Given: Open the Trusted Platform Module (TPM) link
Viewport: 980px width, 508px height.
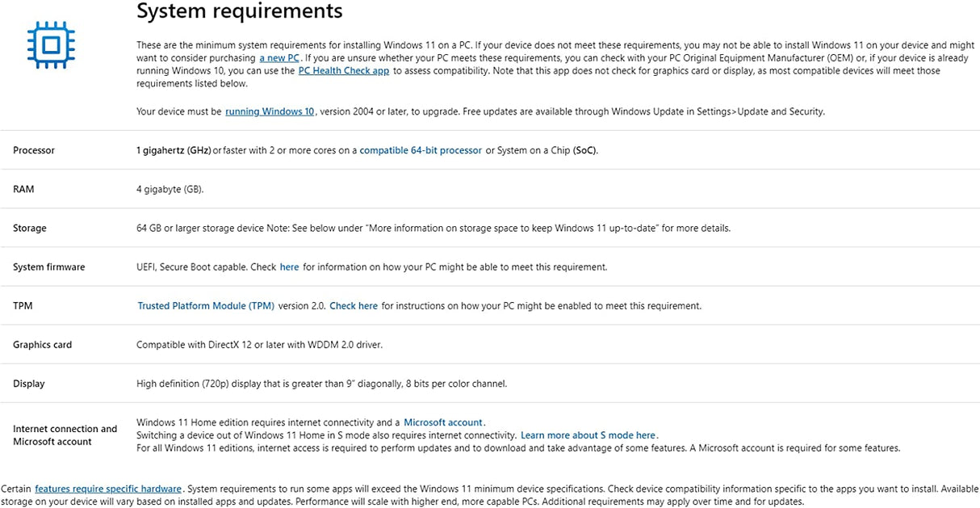Looking at the screenshot, I should pos(206,306).
